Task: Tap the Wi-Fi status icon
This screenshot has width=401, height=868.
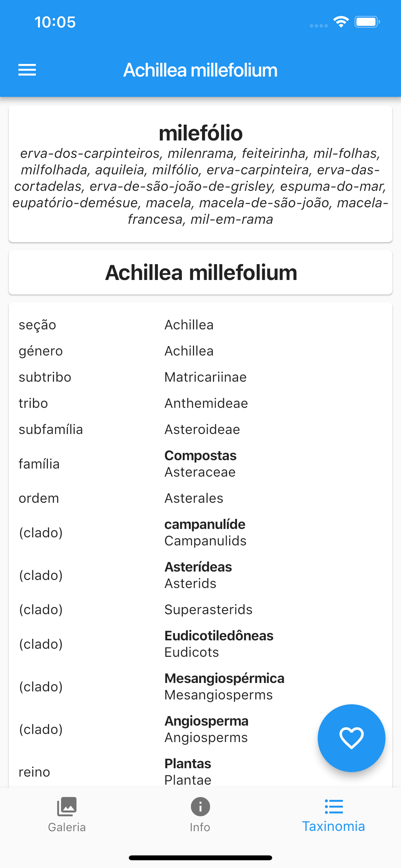Action: click(x=341, y=22)
